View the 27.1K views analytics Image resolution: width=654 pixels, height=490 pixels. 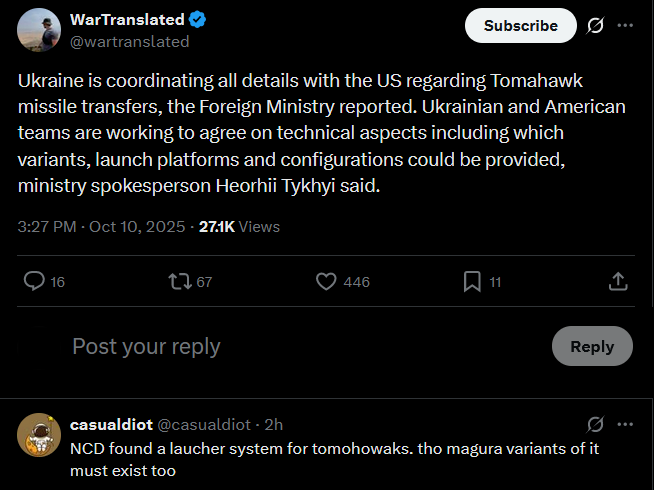[240, 227]
